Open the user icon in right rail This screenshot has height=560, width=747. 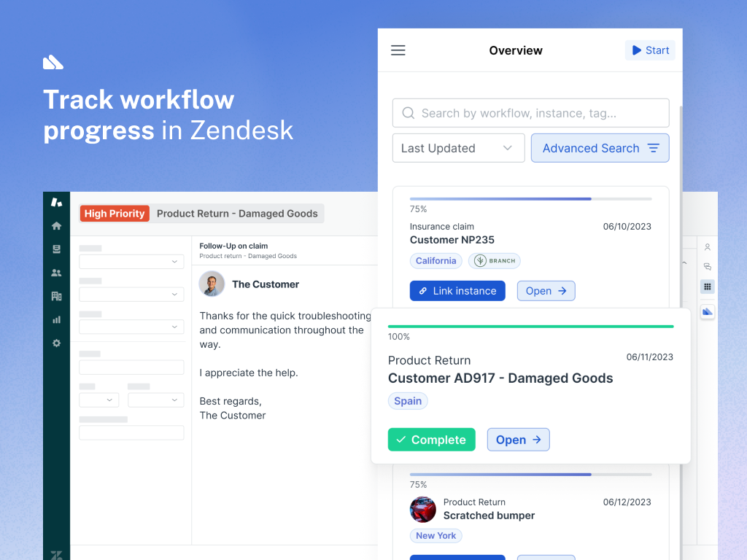pos(708,247)
